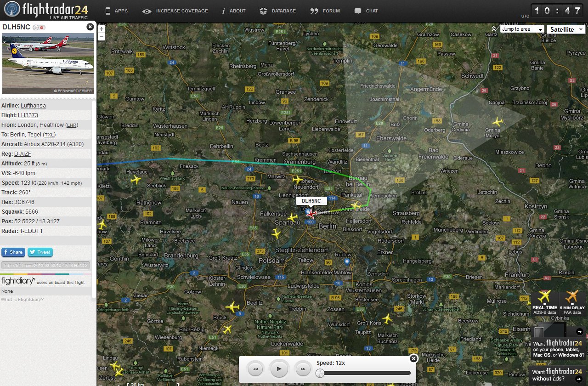Adjust the playback speed slider

(x=320, y=373)
